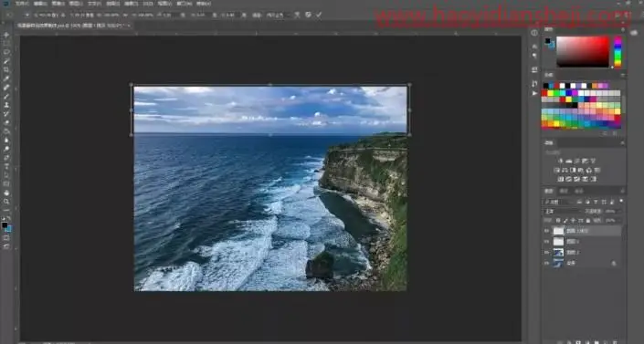Open the Color panel menu
The height and width of the screenshot is (344, 644).
623,29
